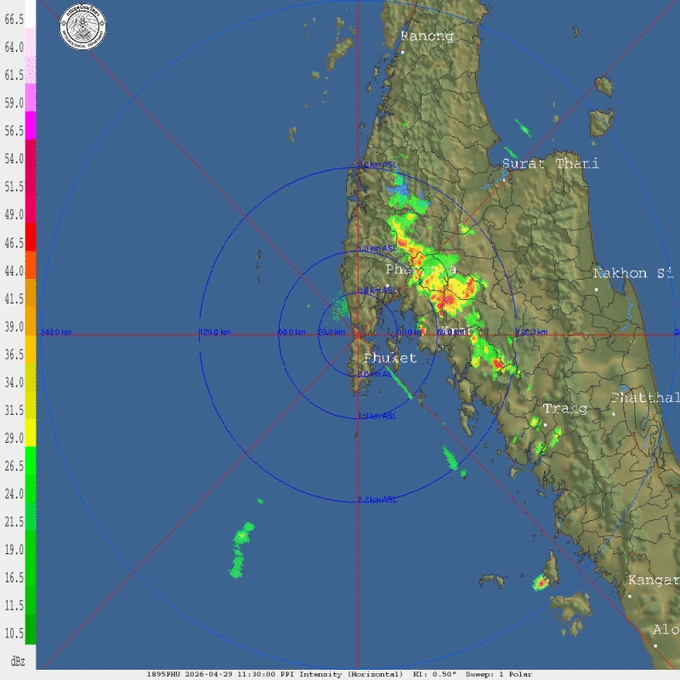
Task: Click the dBZ unit label under legend
Action: 17,661
